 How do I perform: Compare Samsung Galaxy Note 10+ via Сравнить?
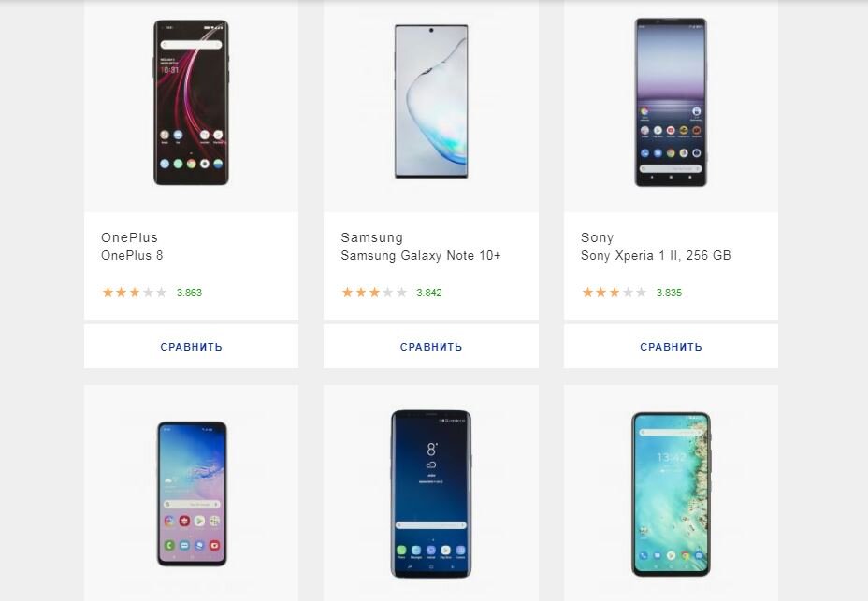431,347
